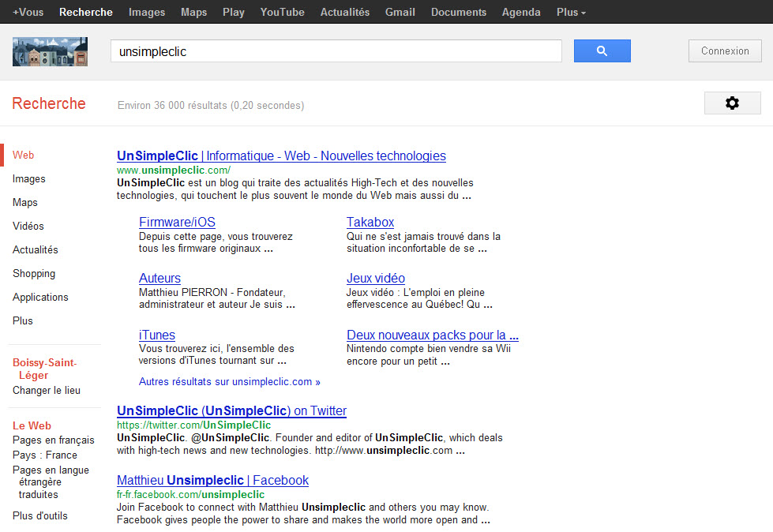Open the Firmware/iOS sitelink
Viewport: 773px width, 532px height.
coord(177,222)
